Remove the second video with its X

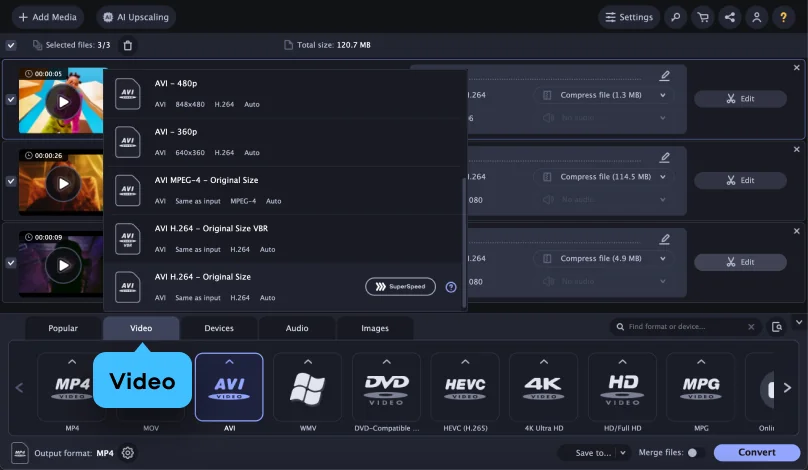(x=797, y=149)
